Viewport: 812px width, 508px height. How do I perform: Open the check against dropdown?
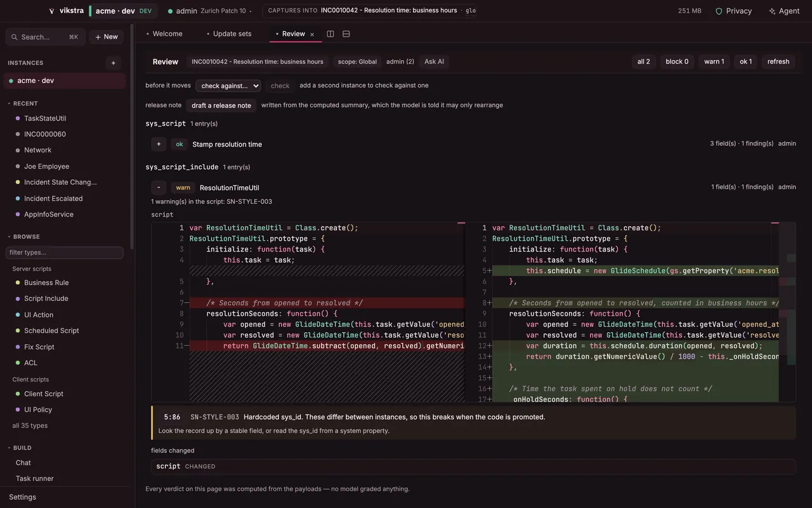point(228,86)
